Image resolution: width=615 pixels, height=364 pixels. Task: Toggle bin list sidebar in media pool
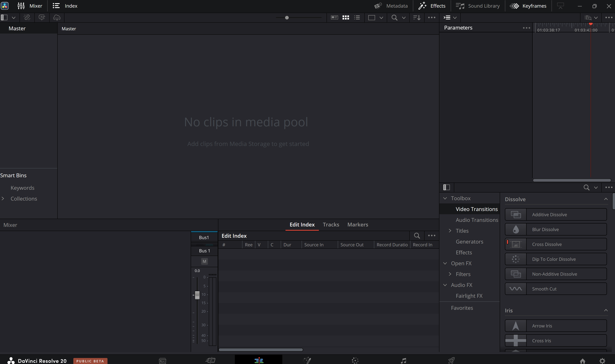point(4,17)
